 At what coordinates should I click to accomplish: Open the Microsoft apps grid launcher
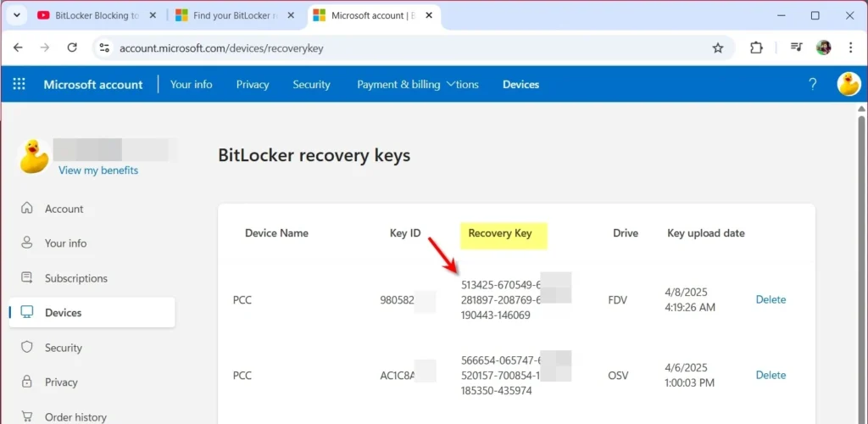[x=19, y=84]
